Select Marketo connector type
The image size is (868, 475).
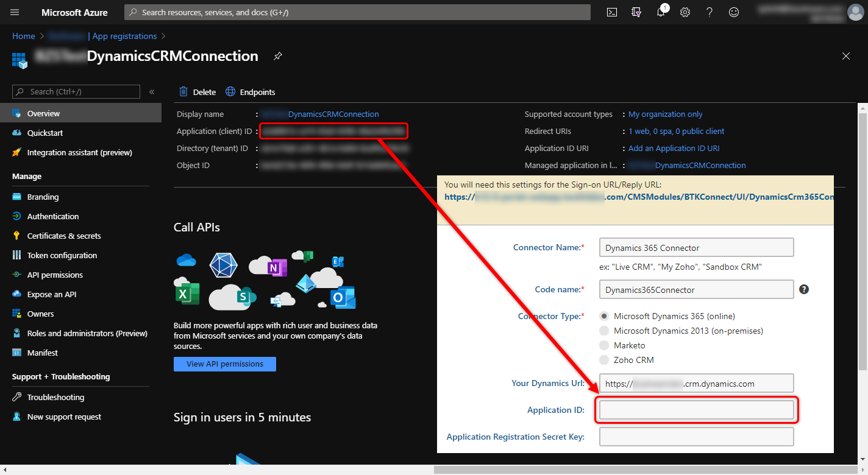coord(604,345)
